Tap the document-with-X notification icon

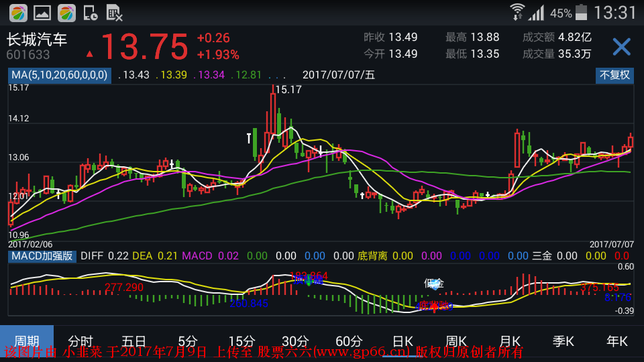coord(114,13)
